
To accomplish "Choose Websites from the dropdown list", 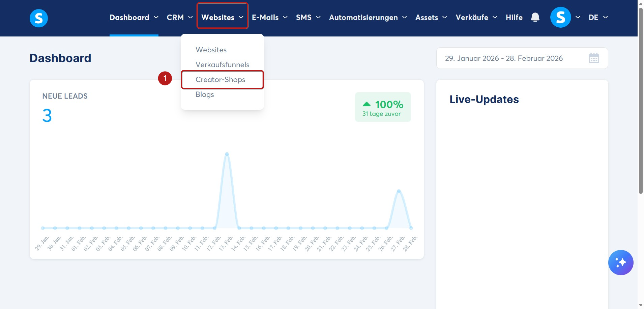I will click(x=211, y=50).
